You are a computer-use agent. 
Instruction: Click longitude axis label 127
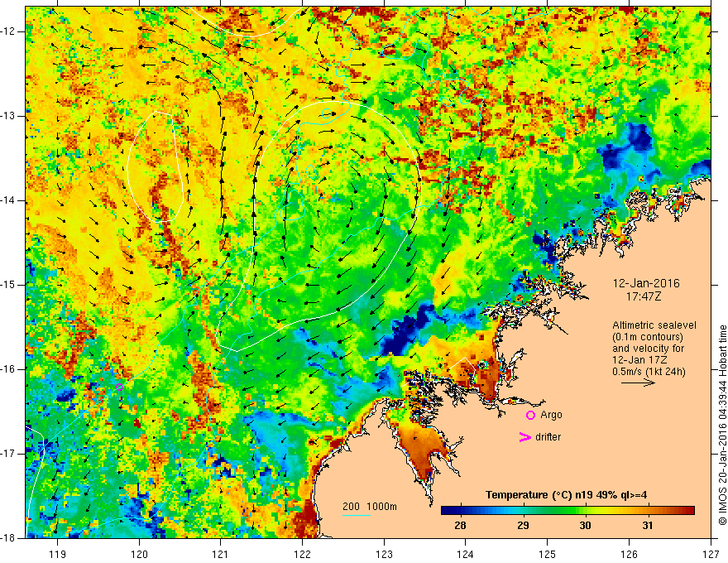pyautogui.click(x=711, y=554)
